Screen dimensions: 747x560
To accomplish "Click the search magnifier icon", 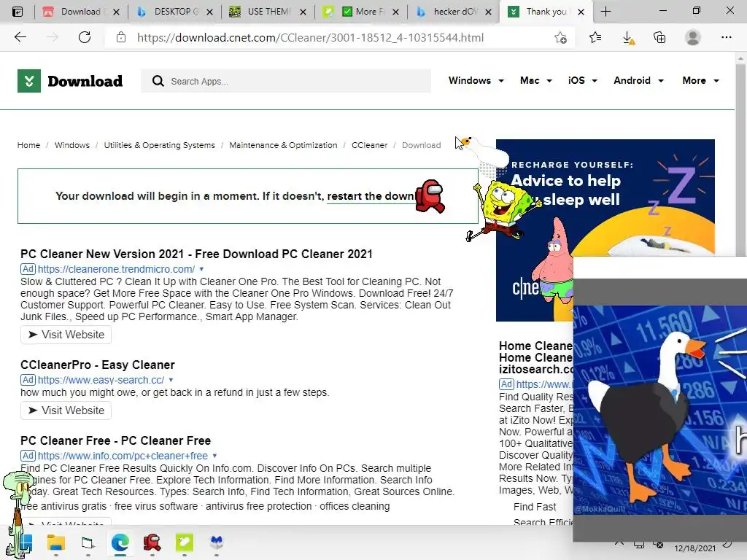I will [x=158, y=81].
